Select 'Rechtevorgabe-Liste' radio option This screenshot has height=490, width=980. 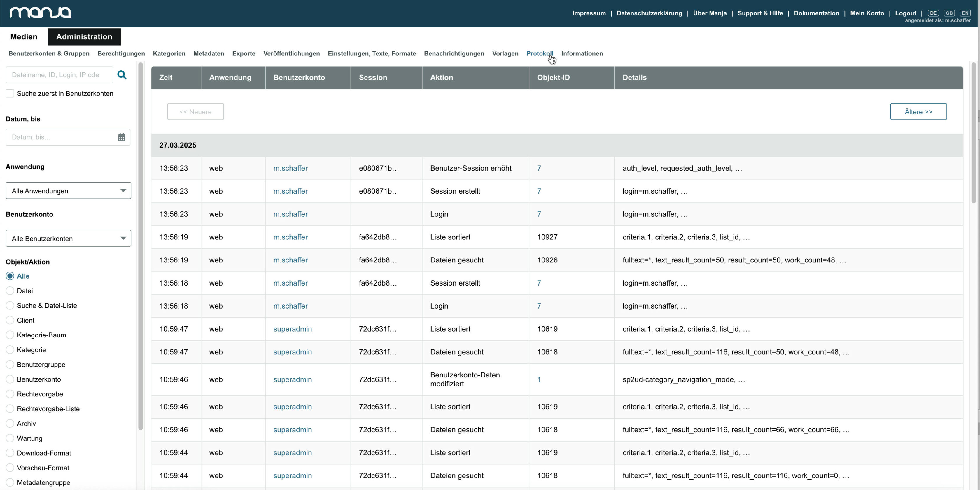tap(10, 409)
